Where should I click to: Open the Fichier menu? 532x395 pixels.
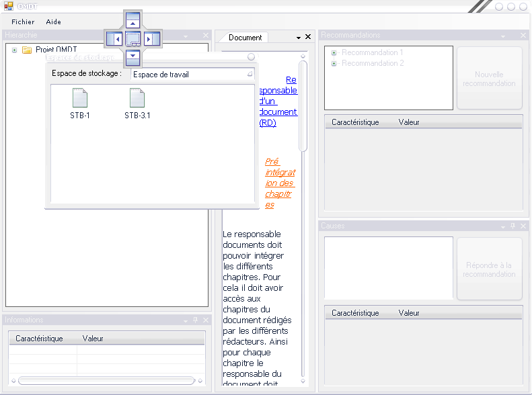[x=23, y=22]
